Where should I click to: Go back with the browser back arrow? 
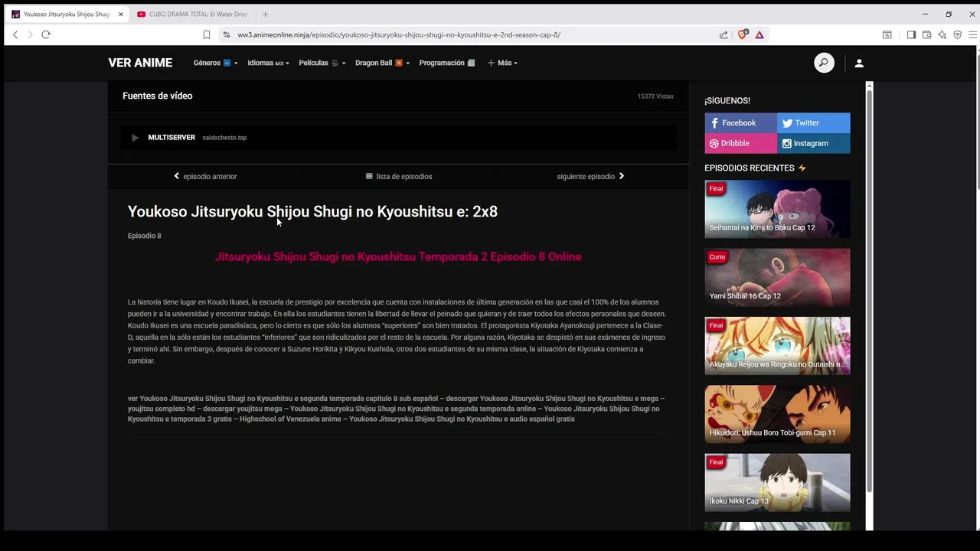point(15,34)
